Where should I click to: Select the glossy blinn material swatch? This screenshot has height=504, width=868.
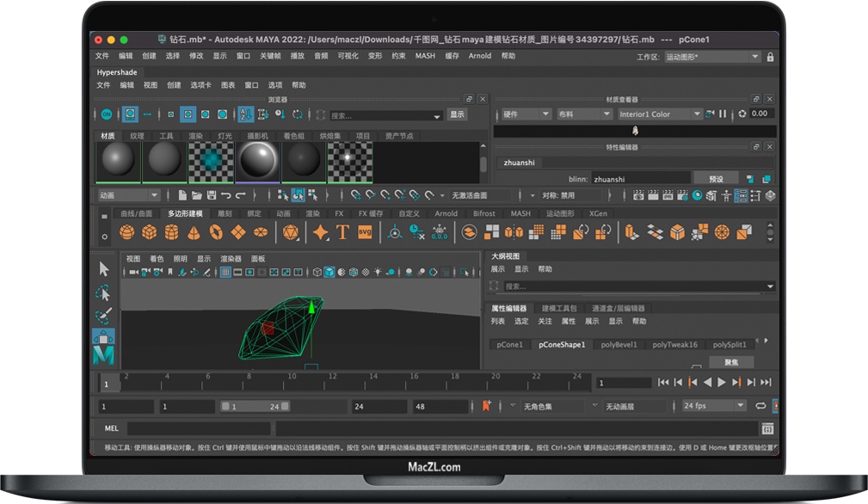click(x=256, y=160)
